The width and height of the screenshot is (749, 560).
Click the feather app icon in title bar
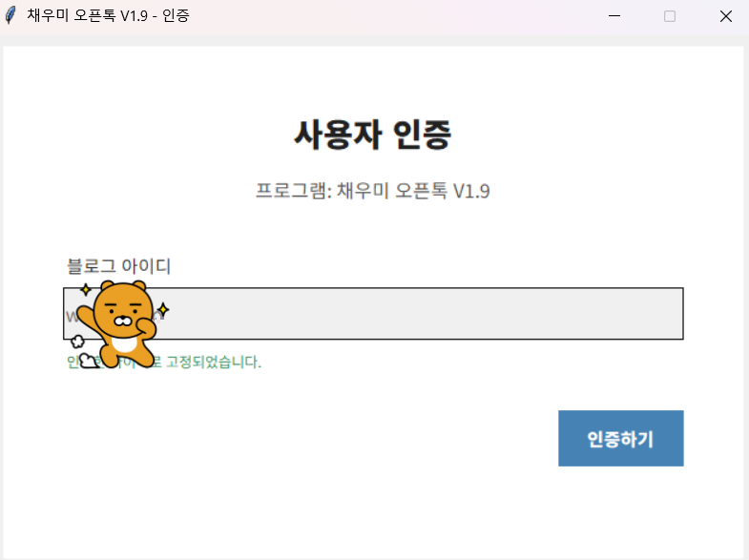(x=10, y=16)
